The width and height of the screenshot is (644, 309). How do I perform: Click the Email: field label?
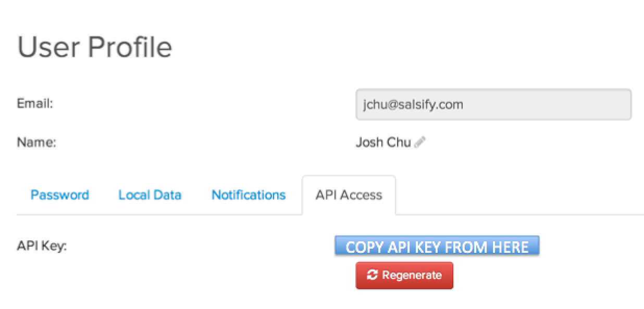pyautogui.click(x=35, y=103)
